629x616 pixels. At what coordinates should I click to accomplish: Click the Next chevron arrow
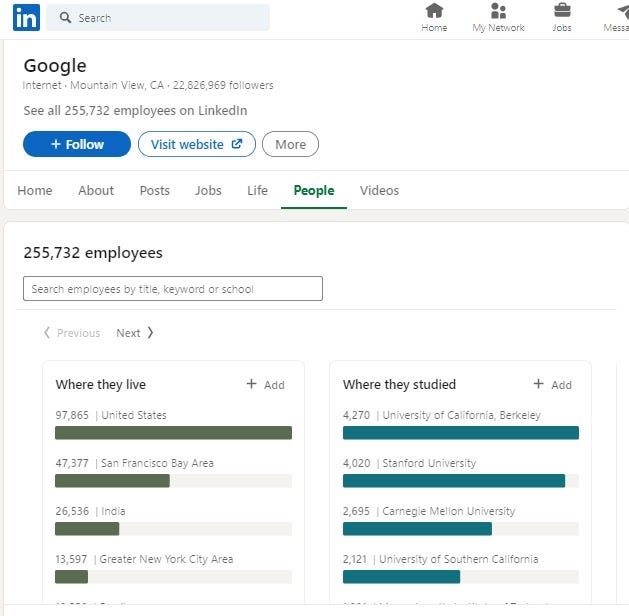click(x=150, y=332)
